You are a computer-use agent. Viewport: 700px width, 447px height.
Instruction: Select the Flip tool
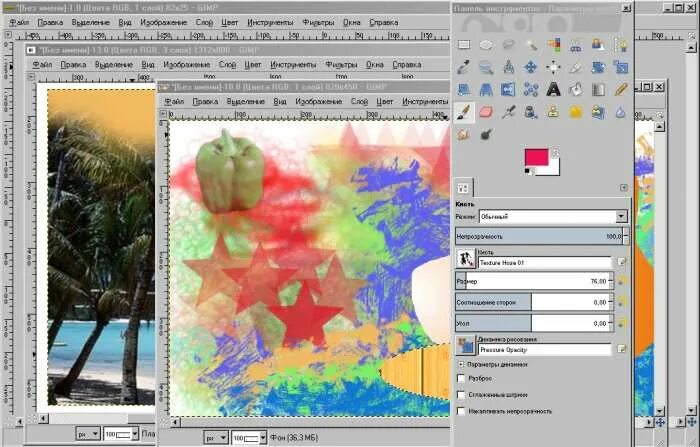[x=508, y=89]
